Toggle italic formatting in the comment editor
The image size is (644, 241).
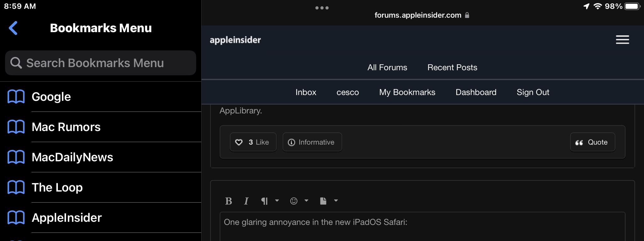point(246,201)
